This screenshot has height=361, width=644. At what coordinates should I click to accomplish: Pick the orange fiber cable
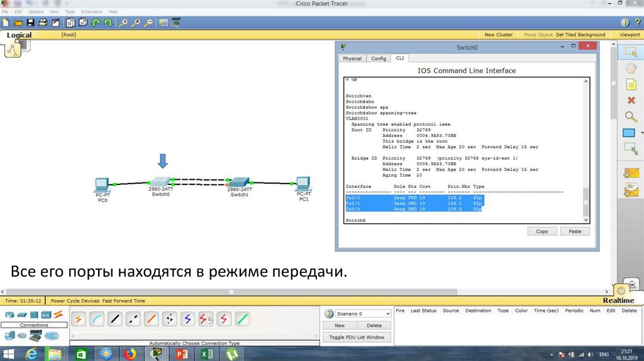click(151, 319)
